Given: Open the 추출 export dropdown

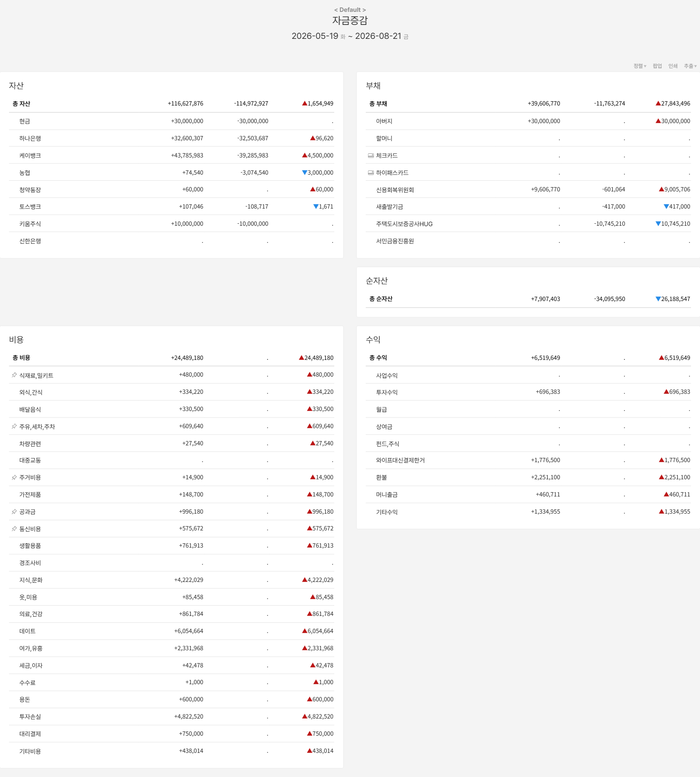Looking at the screenshot, I should pos(690,66).
